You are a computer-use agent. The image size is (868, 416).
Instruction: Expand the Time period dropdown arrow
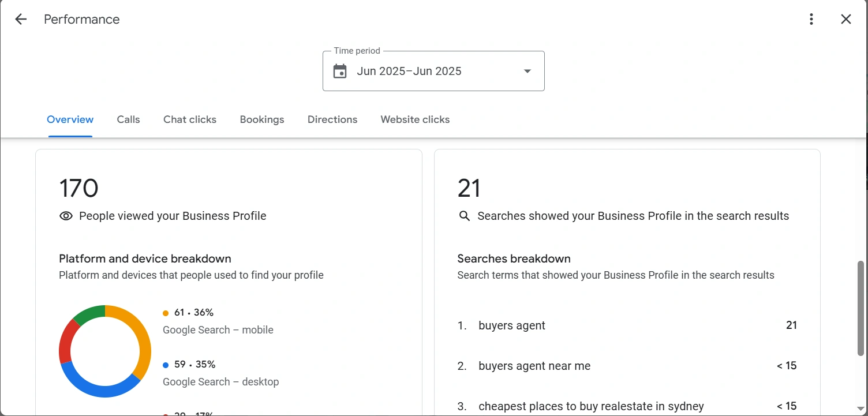pos(527,72)
